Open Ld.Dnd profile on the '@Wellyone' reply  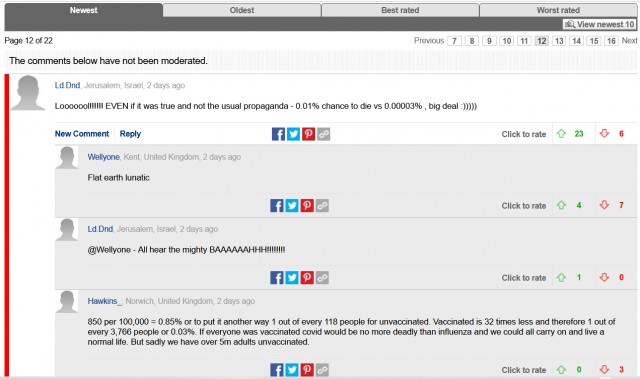100,229
